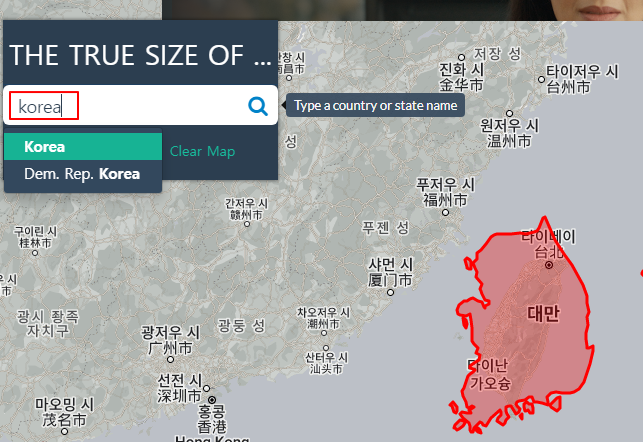This screenshot has width=643, height=442.
Task: Click the 구이린 시 桂林市 city marker
Action: [35, 253]
